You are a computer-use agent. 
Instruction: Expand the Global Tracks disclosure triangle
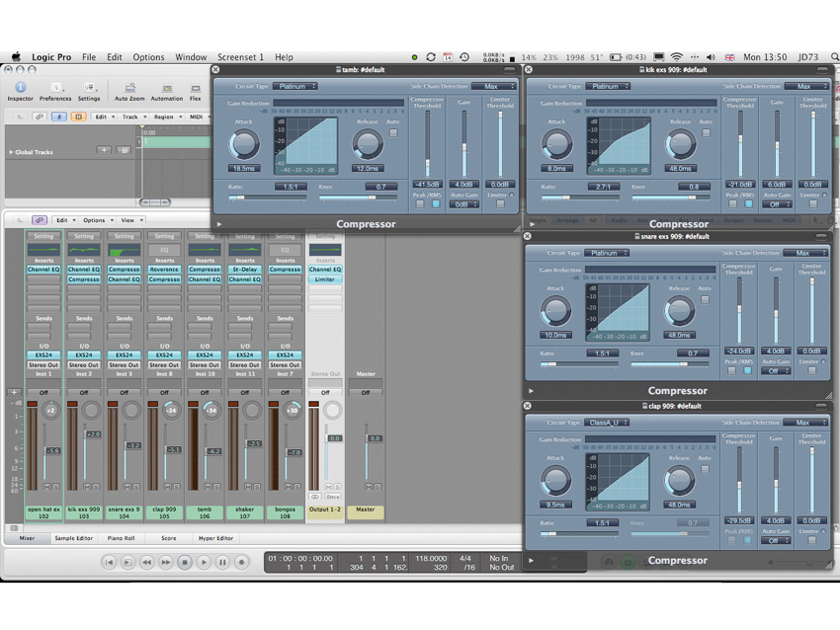point(11,152)
